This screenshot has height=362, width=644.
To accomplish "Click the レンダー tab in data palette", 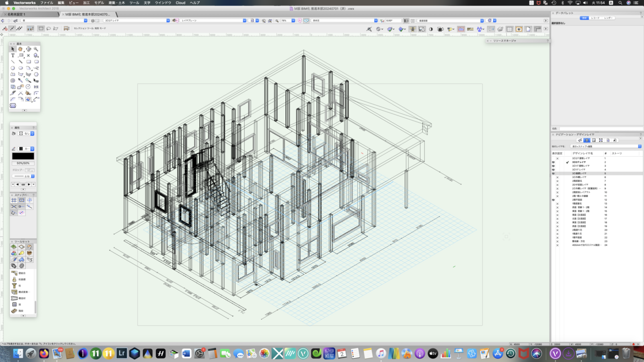I will tap(608, 18).
